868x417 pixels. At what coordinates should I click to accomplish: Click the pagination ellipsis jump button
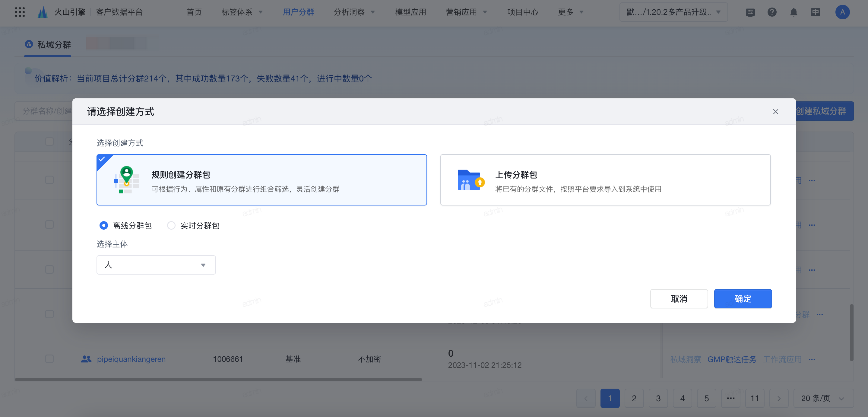(x=730, y=399)
